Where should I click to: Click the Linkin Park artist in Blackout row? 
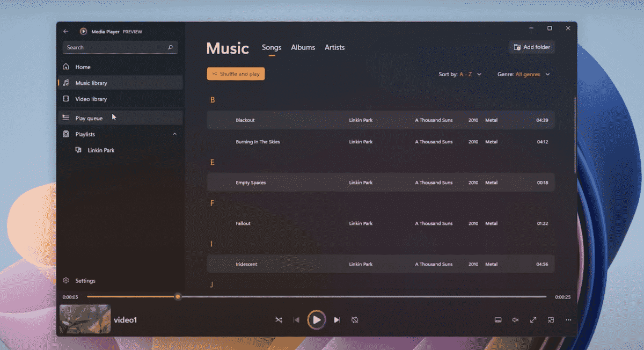click(361, 120)
